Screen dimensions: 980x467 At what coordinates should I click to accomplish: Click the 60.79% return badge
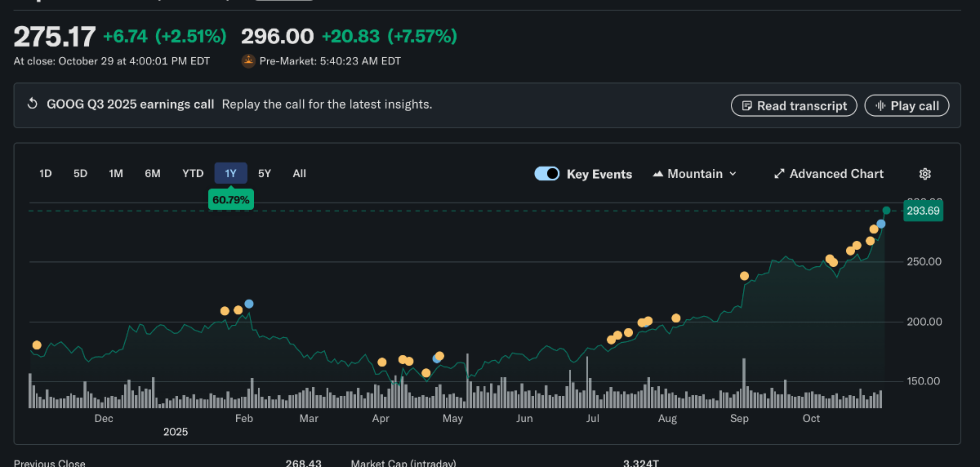tap(231, 199)
